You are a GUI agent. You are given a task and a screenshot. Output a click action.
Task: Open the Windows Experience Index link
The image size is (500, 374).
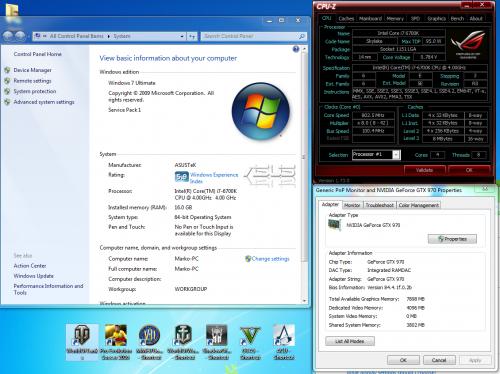click(x=214, y=178)
